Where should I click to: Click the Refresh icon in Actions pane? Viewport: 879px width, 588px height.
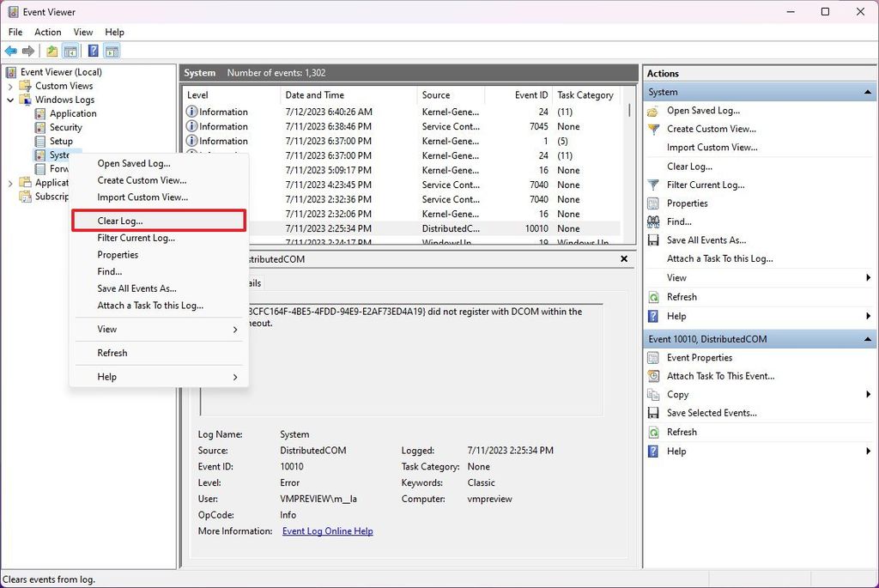tap(653, 296)
